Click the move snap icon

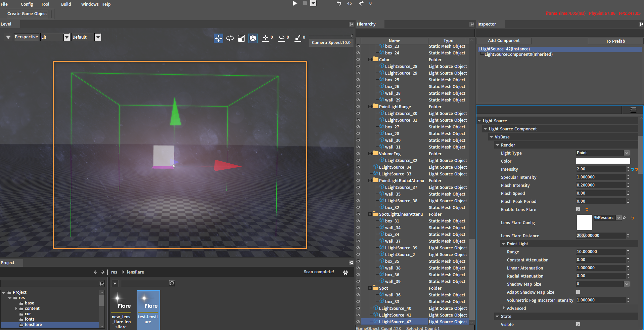point(266,38)
